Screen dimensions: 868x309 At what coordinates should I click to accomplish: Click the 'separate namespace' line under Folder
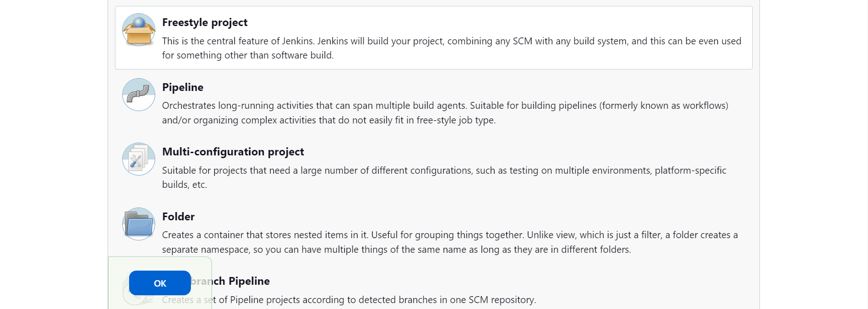(x=396, y=250)
